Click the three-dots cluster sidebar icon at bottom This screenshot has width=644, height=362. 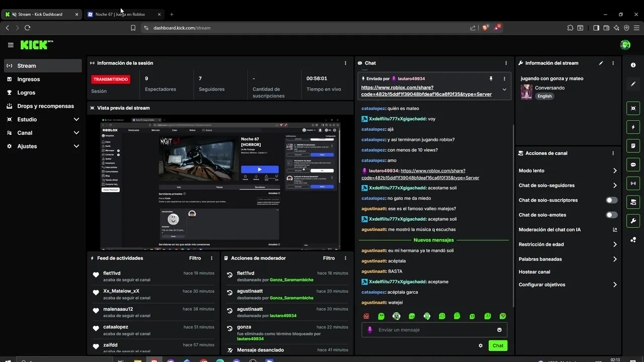[633, 240]
